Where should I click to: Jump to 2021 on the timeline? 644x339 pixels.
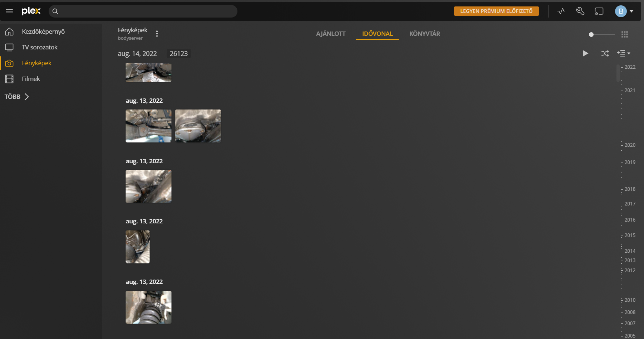point(630,90)
